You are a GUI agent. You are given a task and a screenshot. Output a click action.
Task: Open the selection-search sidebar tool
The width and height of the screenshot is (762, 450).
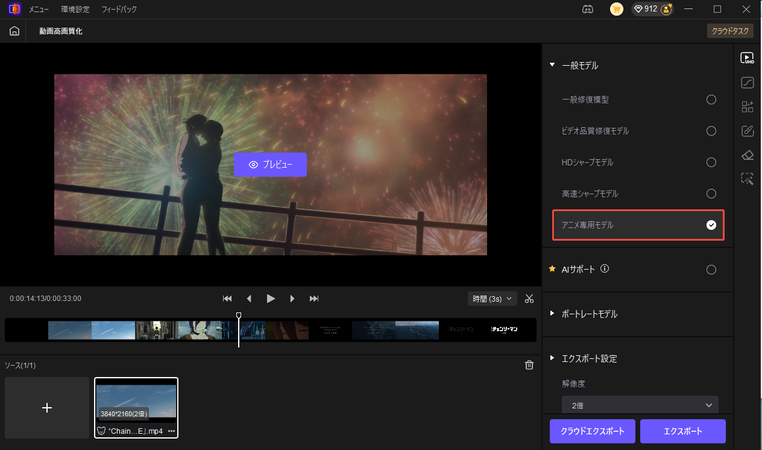coord(747,179)
